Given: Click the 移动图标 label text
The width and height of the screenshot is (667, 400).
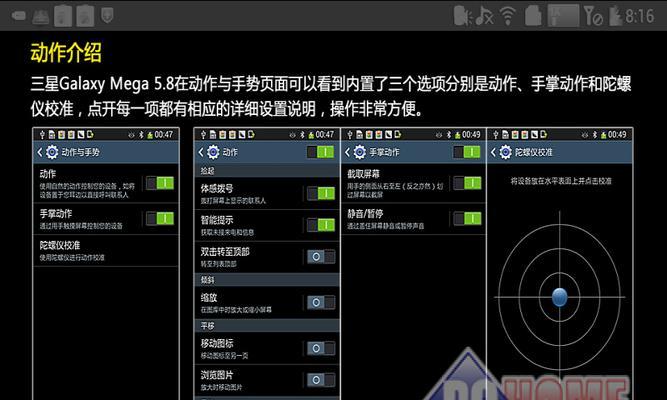Looking at the screenshot, I should 217,343.
